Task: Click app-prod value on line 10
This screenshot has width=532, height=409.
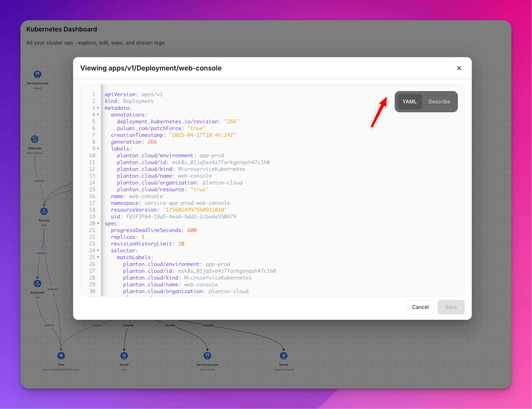Action: (212, 156)
